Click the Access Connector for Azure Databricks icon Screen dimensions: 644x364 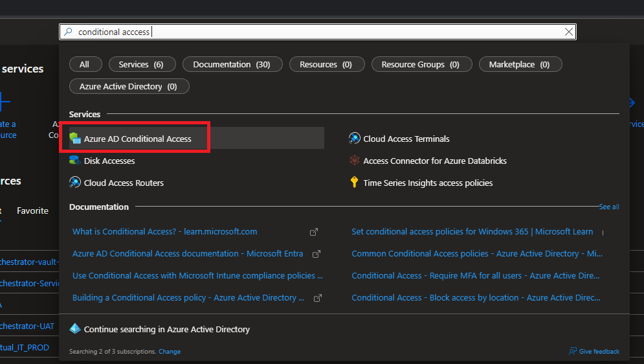pyautogui.click(x=355, y=160)
